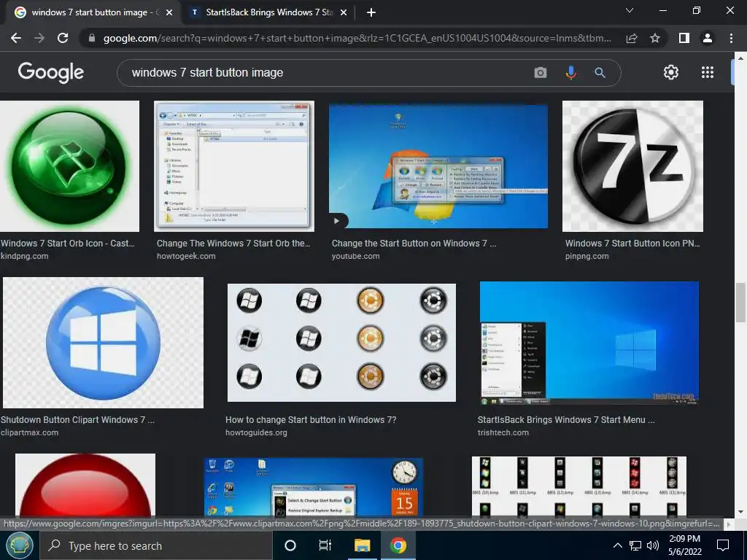Click the clipartmax.com source text
This screenshot has width=747, height=560.
pyautogui.click(x=29, y=433)
